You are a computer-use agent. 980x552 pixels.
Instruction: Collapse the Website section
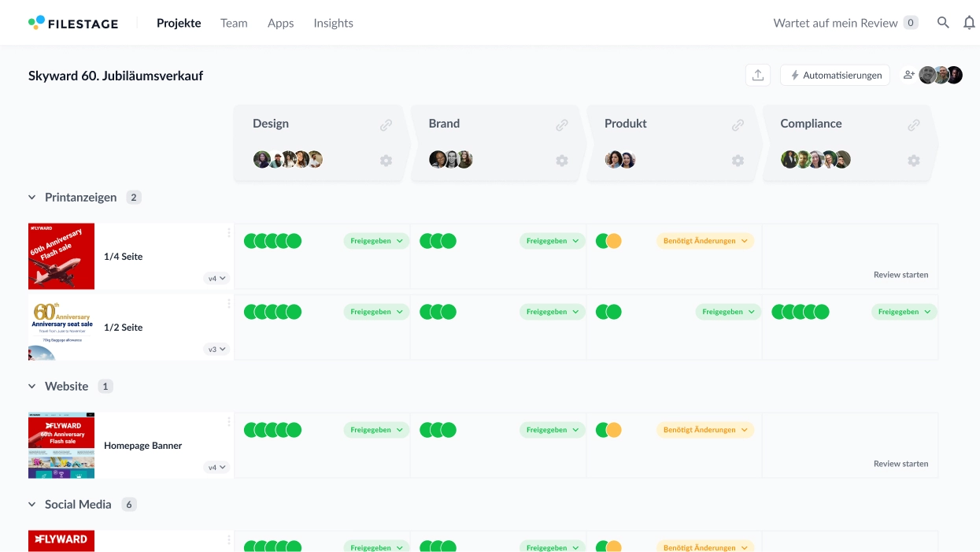click(31, 386)
